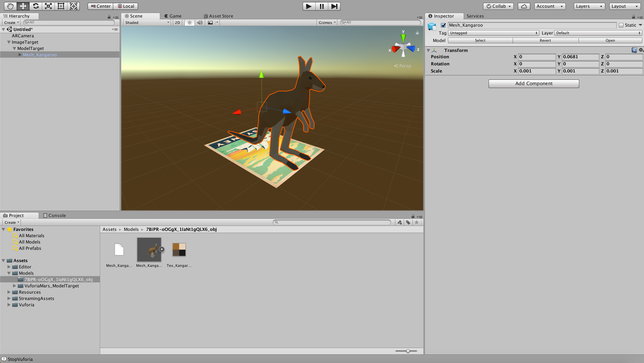Toggle 2D scene view mode
The height and width of the screenshot is (363, 644).
[x=178, y=23]
